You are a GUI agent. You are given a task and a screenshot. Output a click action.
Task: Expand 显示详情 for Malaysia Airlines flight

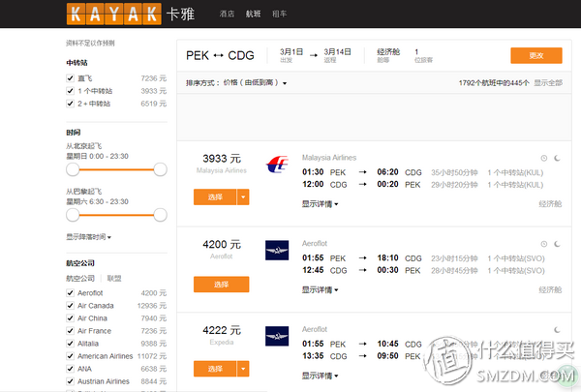[320, 204]
